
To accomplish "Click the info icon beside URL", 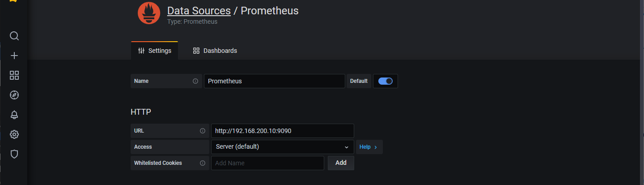I will coord(203,131).
